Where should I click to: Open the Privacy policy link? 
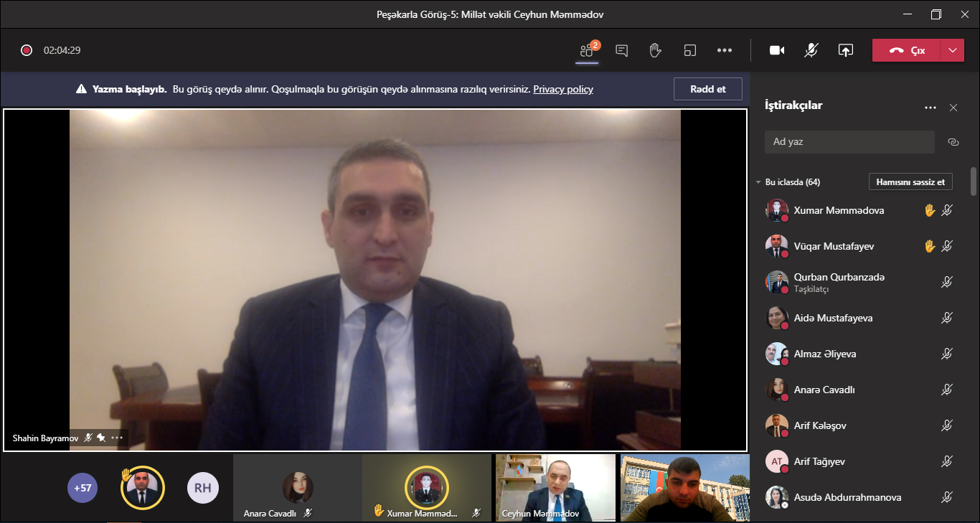(x=562, y=89)
